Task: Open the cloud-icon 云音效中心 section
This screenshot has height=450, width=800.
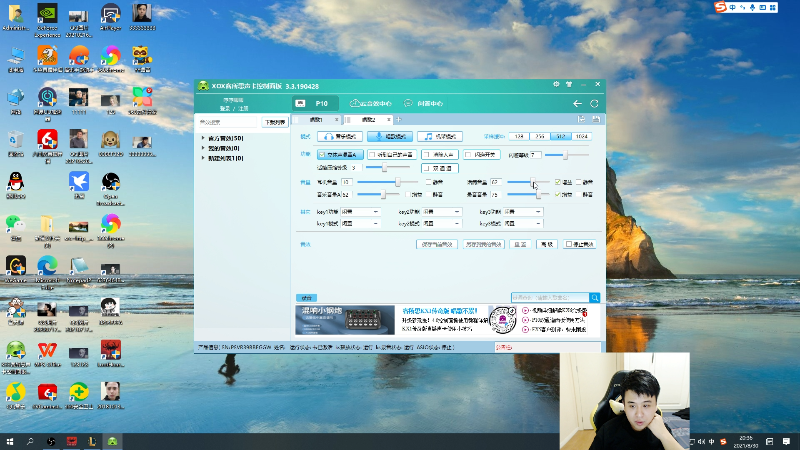Action: point(370,104)
